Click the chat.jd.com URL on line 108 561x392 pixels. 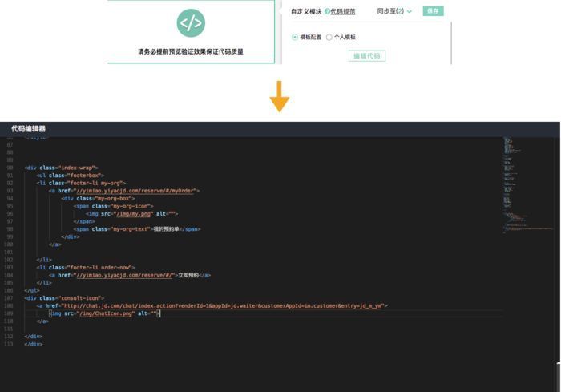pyautogui.click(x=224, y=305)
